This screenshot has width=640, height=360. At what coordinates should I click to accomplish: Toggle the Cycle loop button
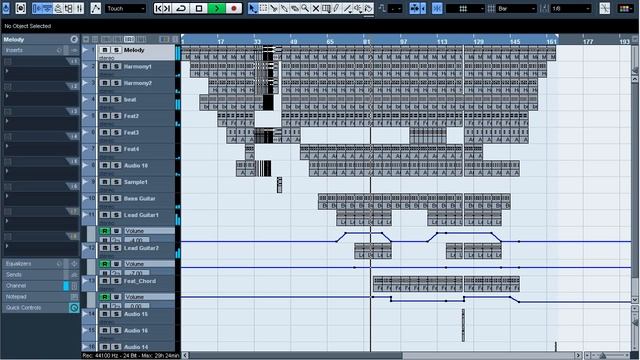(x=181, y=8)
